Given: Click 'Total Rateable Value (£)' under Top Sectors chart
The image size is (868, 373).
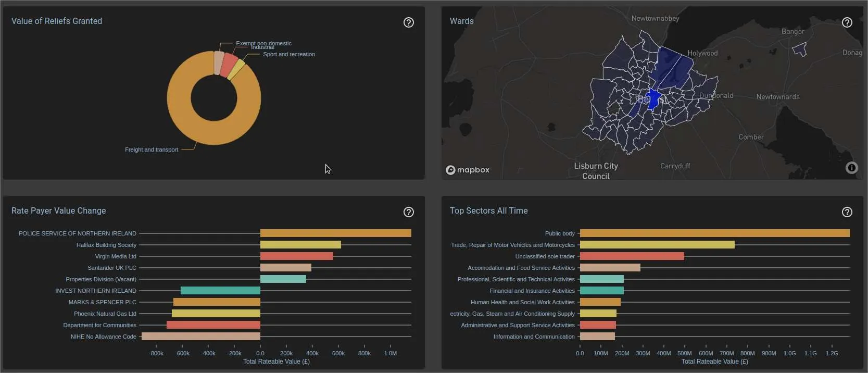Looking at the screenshot, I should (x=715, y=362).
